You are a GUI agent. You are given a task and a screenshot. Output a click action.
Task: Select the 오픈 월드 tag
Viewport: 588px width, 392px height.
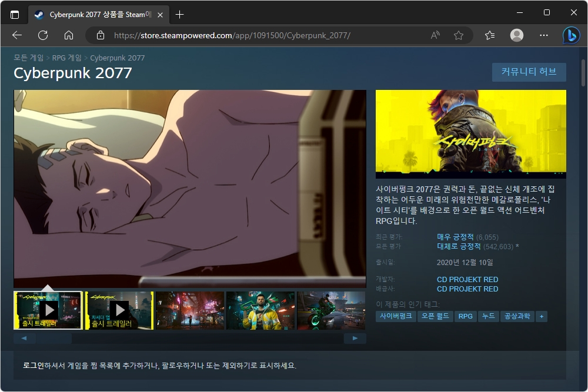tap(435, 316)
